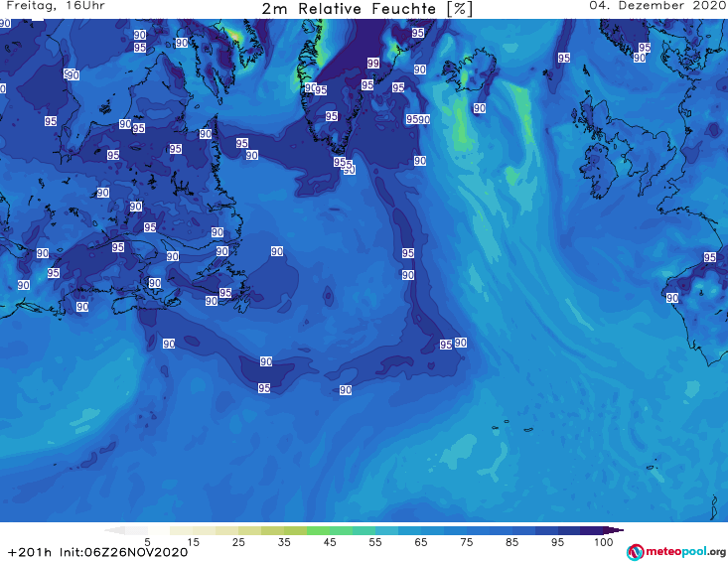
Task: Click the '100' value on the color scale
Action: pyautogui.click(x=604, y=542)
